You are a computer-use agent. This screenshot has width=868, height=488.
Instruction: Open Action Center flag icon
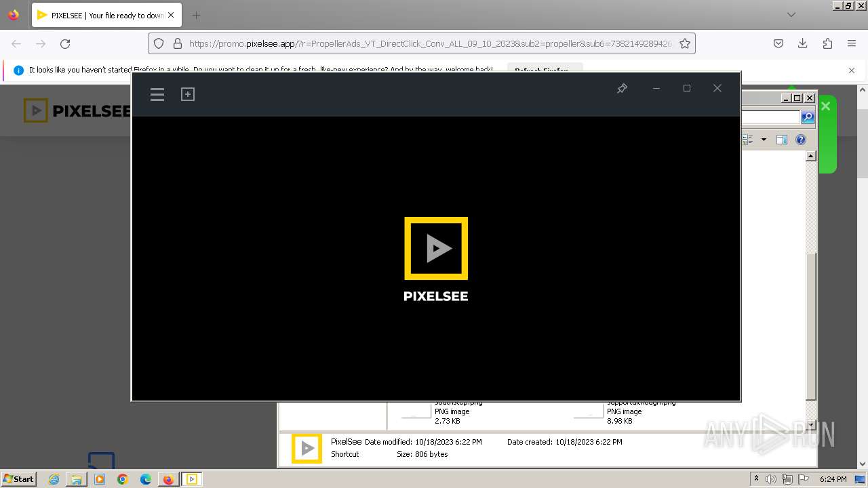point(804,479)
